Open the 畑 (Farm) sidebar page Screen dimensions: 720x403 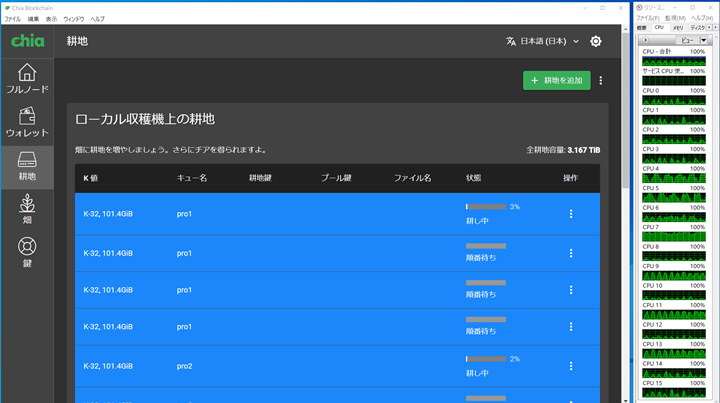coord(27,210)
